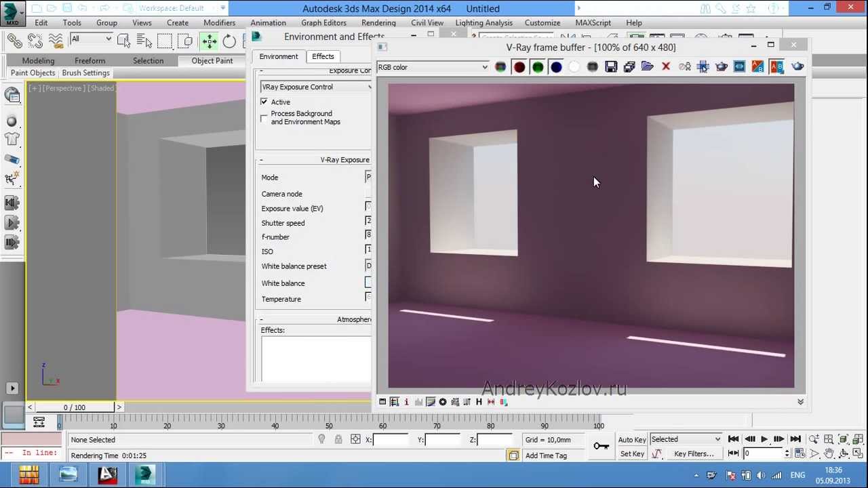Click the Select and Link chain icon

point(15,41)
